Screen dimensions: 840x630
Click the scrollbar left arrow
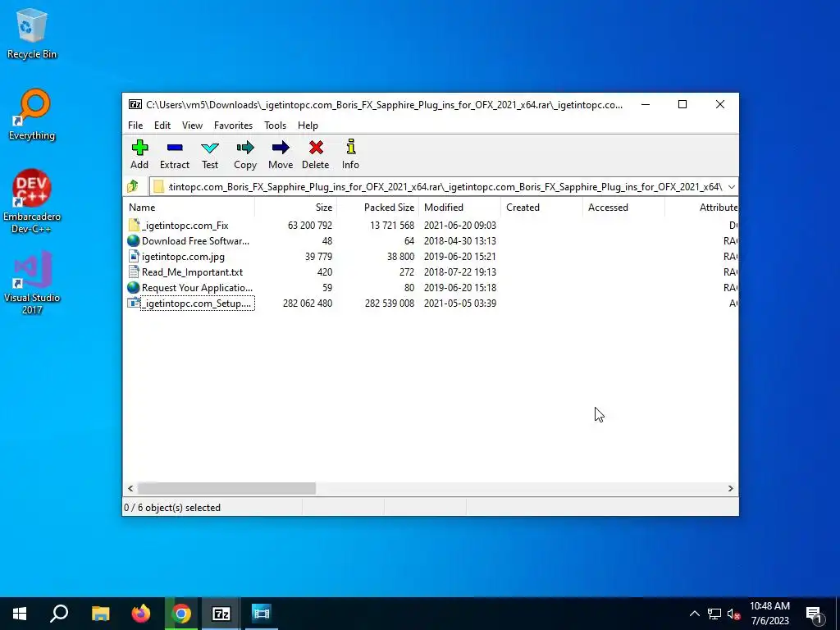point(130,488)
